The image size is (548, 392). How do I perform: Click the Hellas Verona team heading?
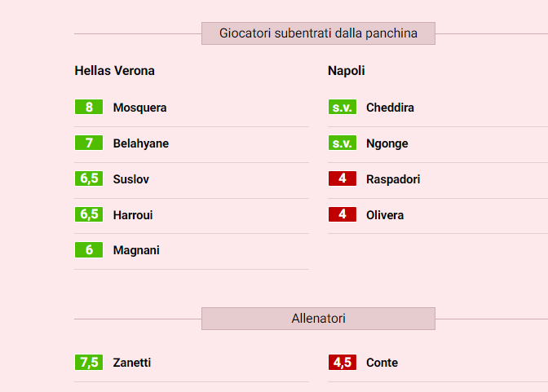pyautogui.click(x=114, y=71)
